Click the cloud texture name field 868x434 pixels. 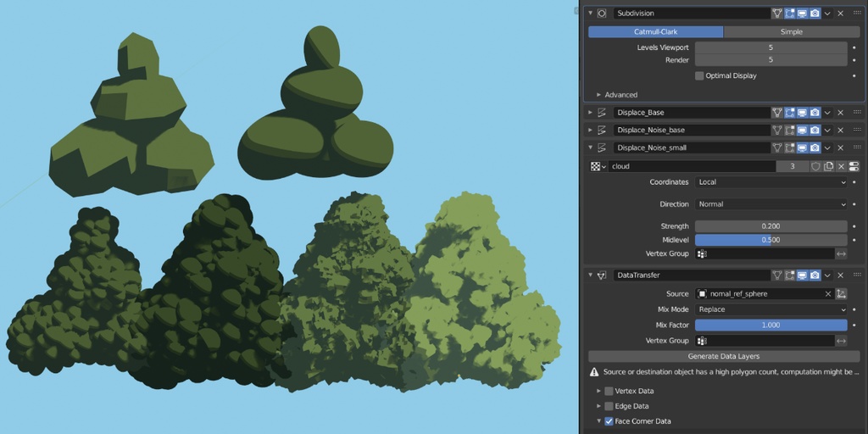pyautogui.click(x=692, y=166)
